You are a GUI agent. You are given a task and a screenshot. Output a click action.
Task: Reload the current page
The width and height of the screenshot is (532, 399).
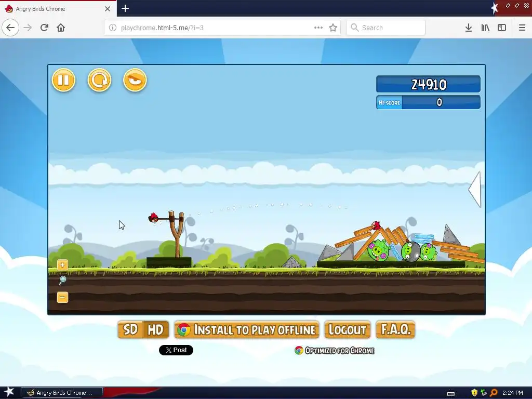(x=44, y=28)
